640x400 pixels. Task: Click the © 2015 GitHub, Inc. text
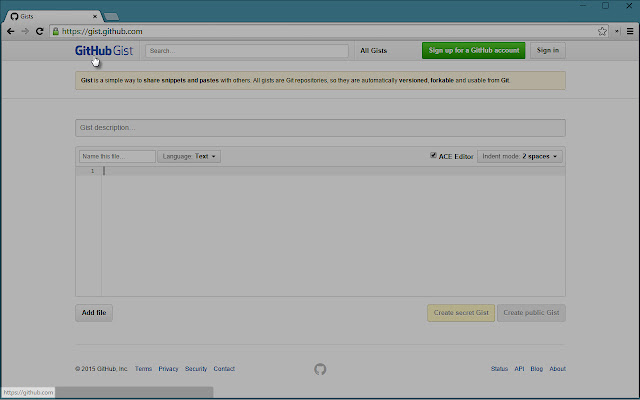(101, 369)
